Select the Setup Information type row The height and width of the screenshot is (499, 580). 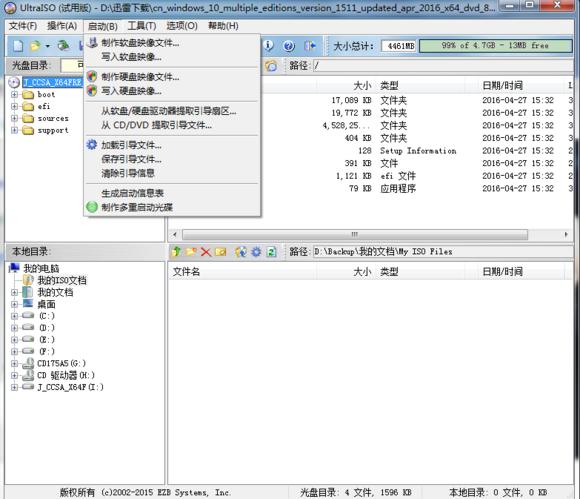(371, 151)
